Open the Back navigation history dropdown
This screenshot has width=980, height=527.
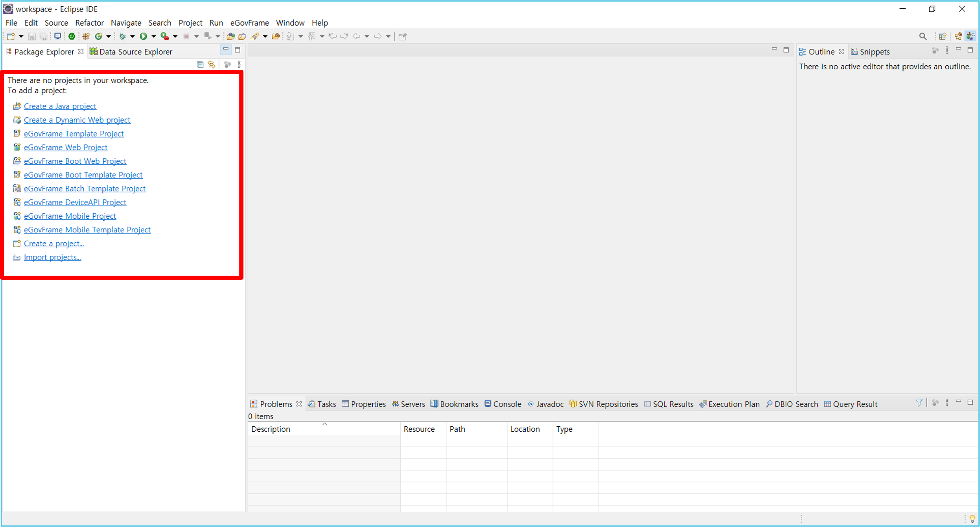[x=367, y=36]
